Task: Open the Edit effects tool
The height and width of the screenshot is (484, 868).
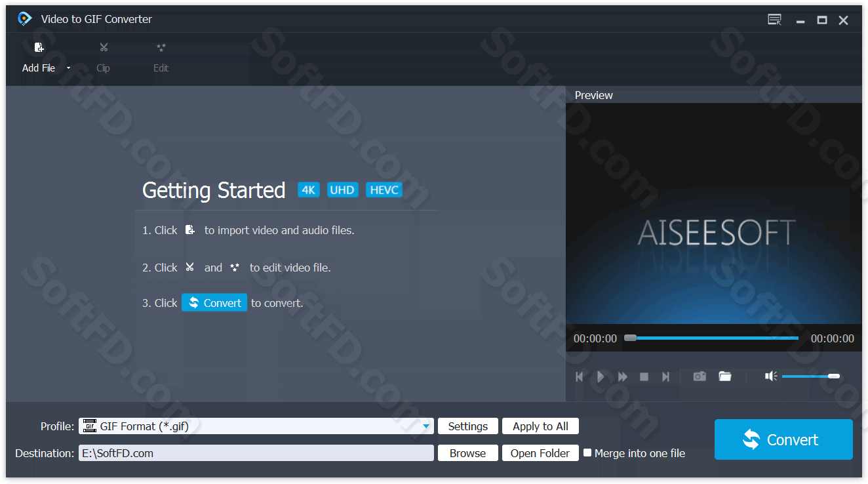Action: click(x=161, y=48)
